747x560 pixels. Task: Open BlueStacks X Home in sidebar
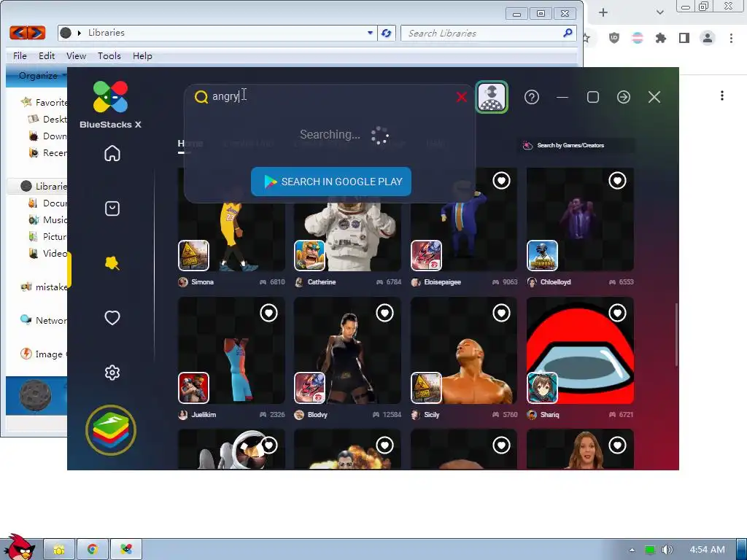tap(112, 153)
